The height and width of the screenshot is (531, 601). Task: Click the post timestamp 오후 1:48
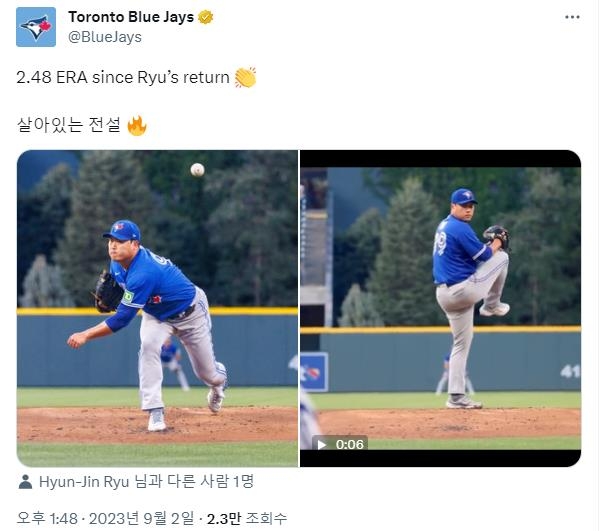[x=47, y=518]
